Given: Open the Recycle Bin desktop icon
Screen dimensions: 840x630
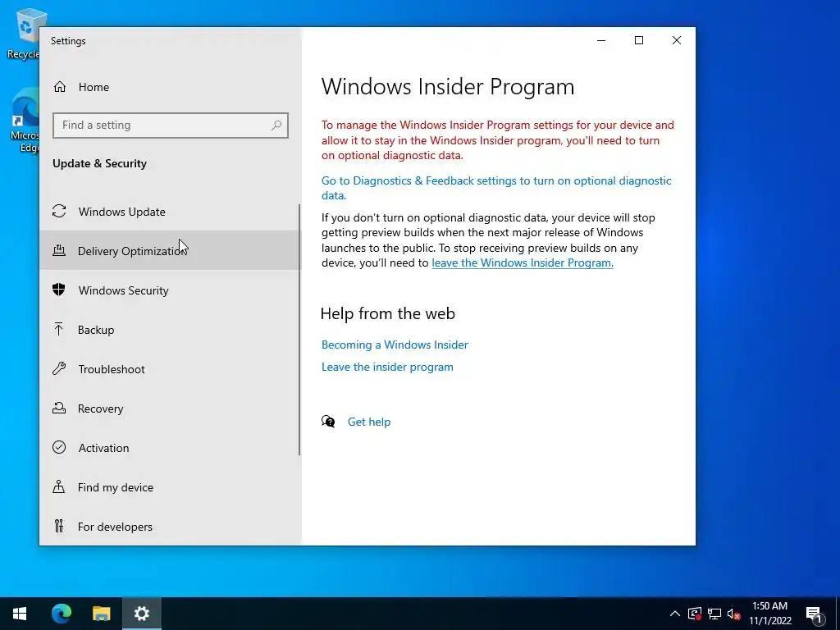Looking at the screenshot, I should pyautogui.click(x=24, y=33).
